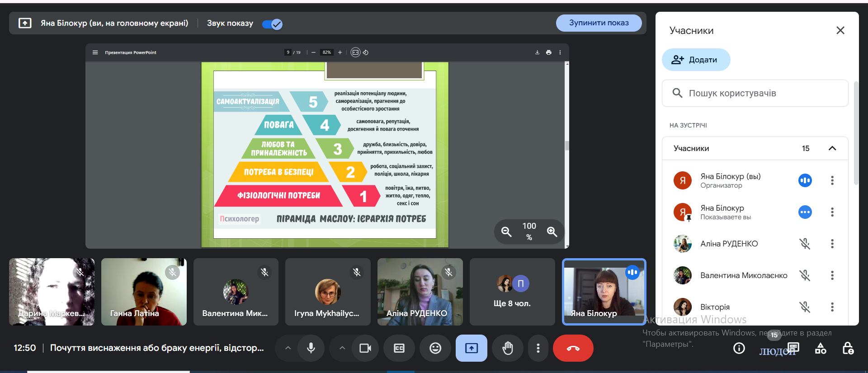Viewport: 868px width, 373px height.
Task: Zoom in the shared screen magnifier
Action: 552,232
